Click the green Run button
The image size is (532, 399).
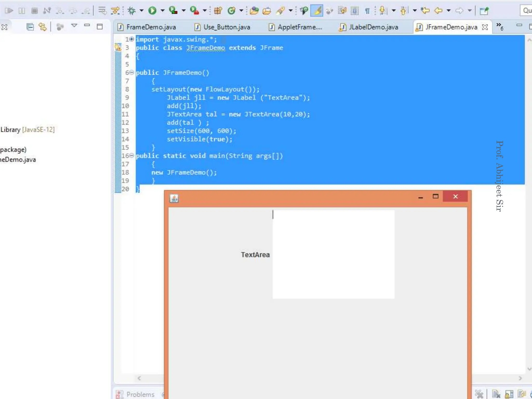[x=152, y=11]
